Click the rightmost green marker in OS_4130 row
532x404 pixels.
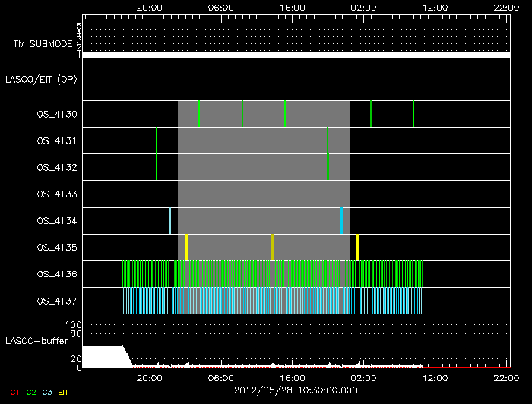tap(413, 114)
